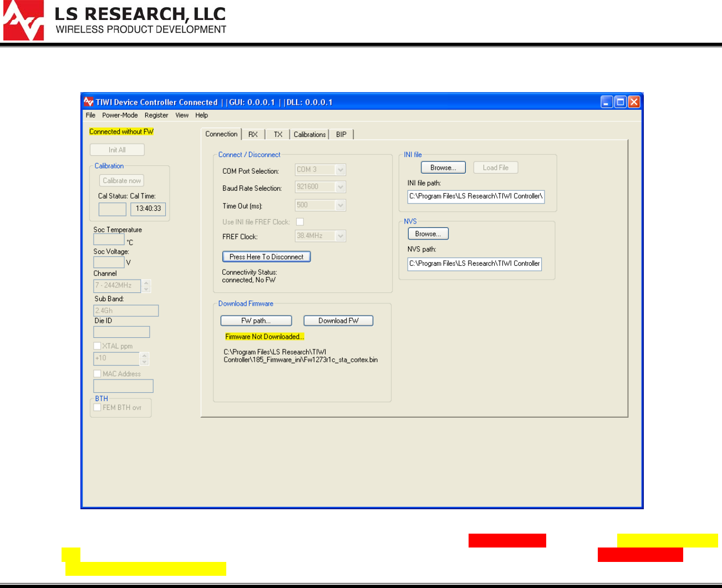Screen dimensions: 722x588
Task: Expand the FREF Clock dropdown
Action: click(x=340, y=236)
